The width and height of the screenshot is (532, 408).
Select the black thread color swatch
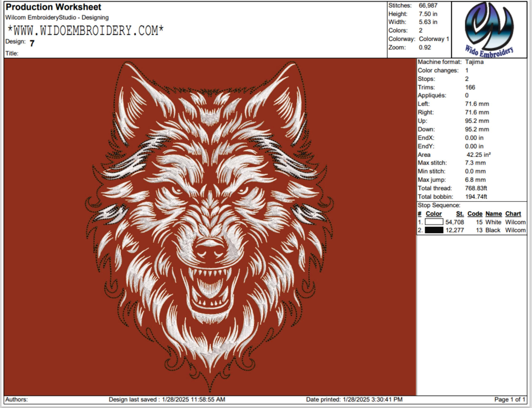[434, 230]
